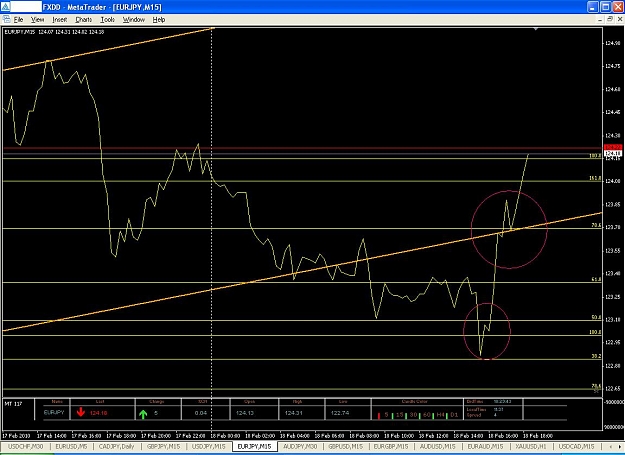
Task: Click the MetaTrader application icon in title bar
Action: click(5, 7)
